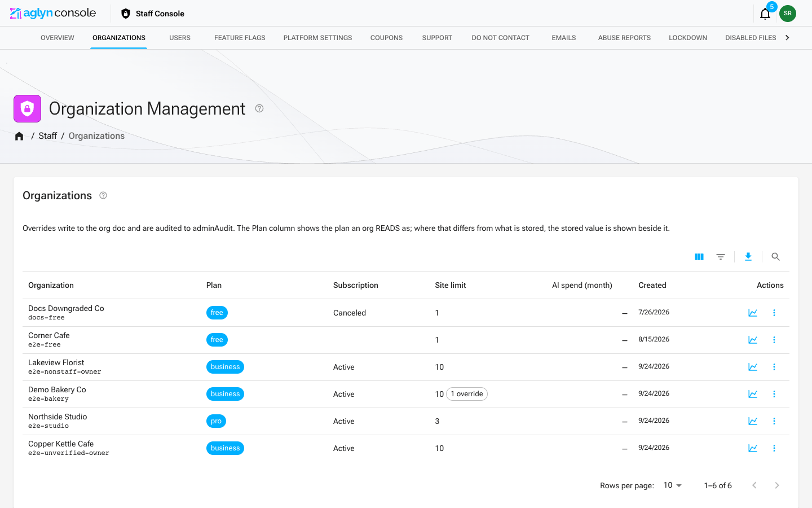Sort by the Created column header

[x=652, y=286]
